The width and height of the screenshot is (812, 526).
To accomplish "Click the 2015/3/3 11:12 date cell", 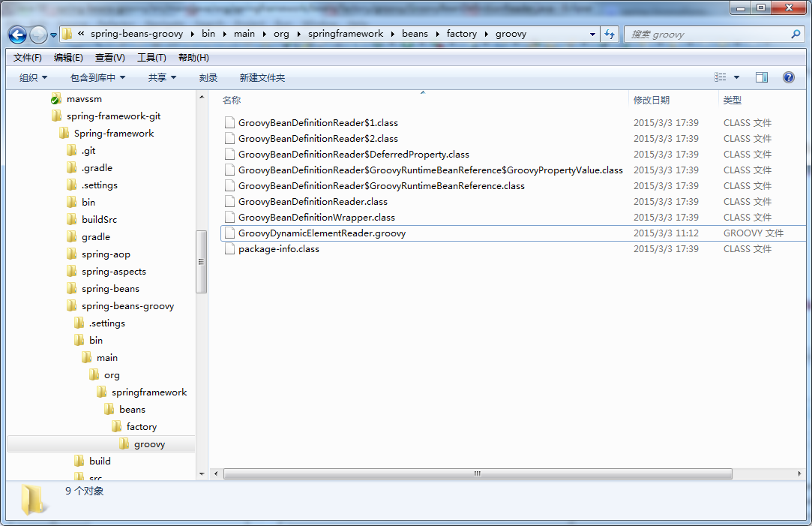I will (x=666, y=233).
